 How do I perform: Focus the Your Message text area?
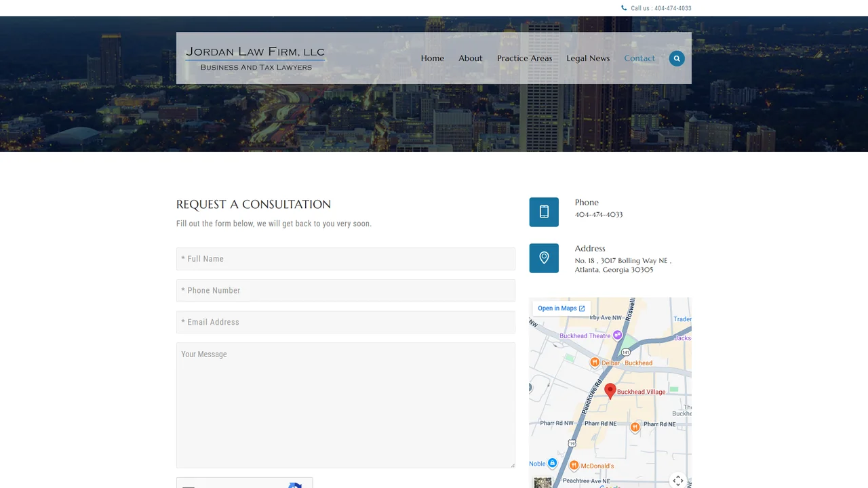tap(346, 405)
